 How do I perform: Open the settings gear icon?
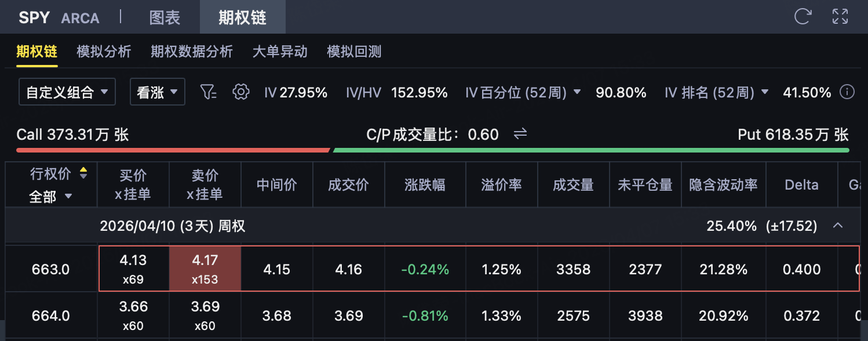[240, 92]
